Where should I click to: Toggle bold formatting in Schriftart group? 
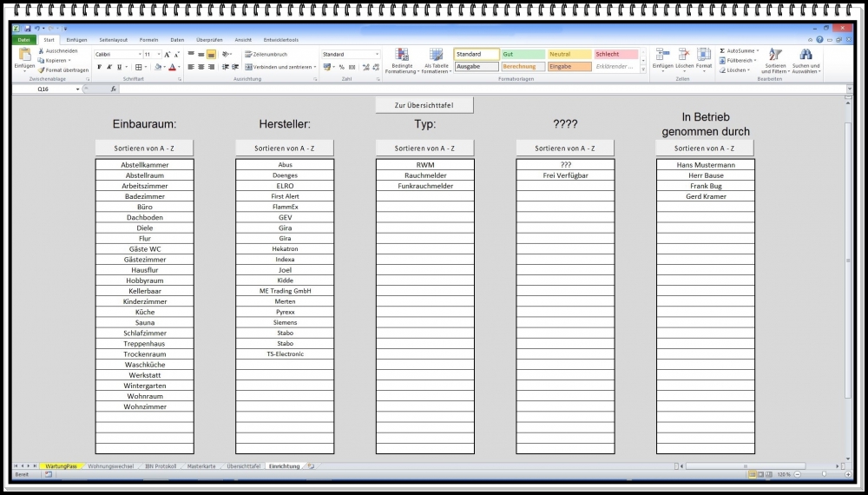pyautogui.click(x=99, y=67)
